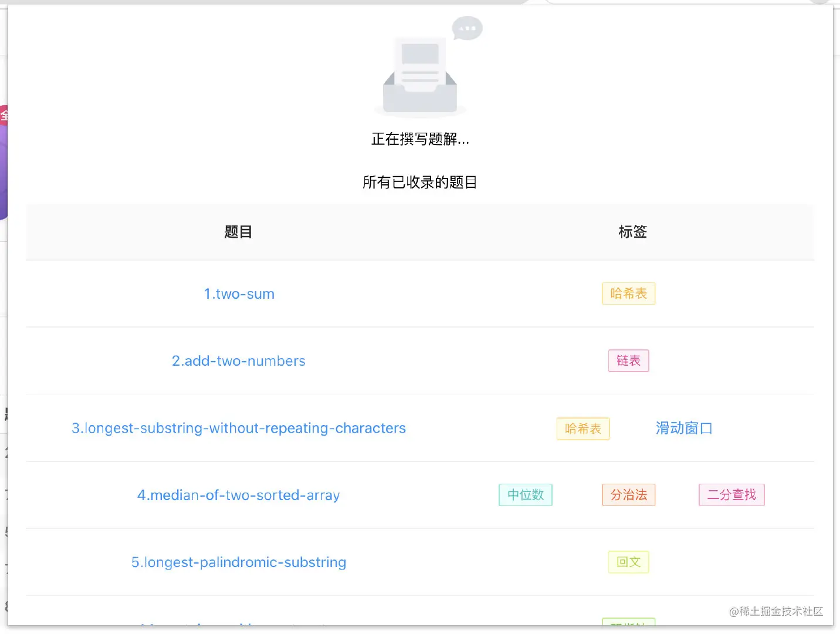The height and width of the screenshot is (634, 840).
Task: Click the speech bubble icon above inbox
Action: click(467, 28)
